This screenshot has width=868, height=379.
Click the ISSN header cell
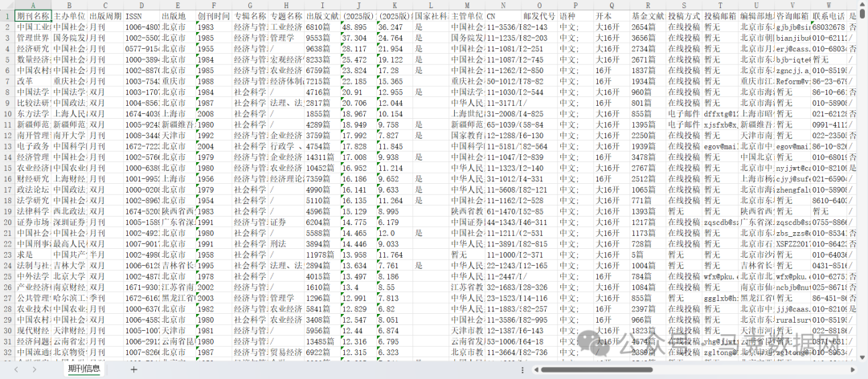[x=141, y=15]
